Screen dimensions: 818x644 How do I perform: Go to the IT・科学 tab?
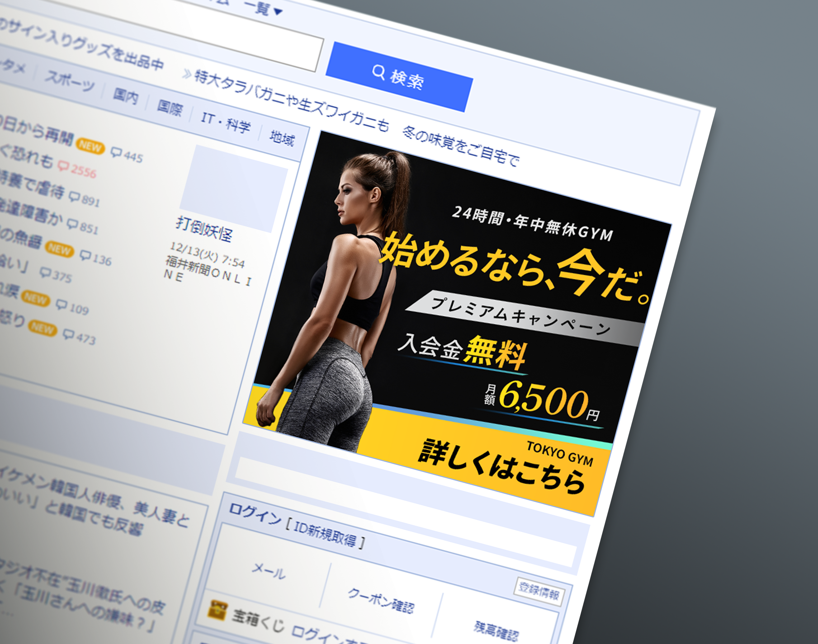pos(226,122)
